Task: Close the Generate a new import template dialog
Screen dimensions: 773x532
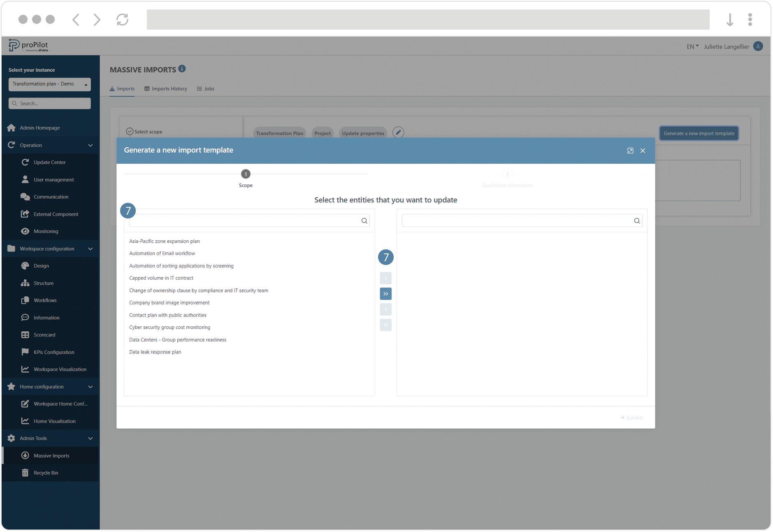Action: (x=643, y=151)
